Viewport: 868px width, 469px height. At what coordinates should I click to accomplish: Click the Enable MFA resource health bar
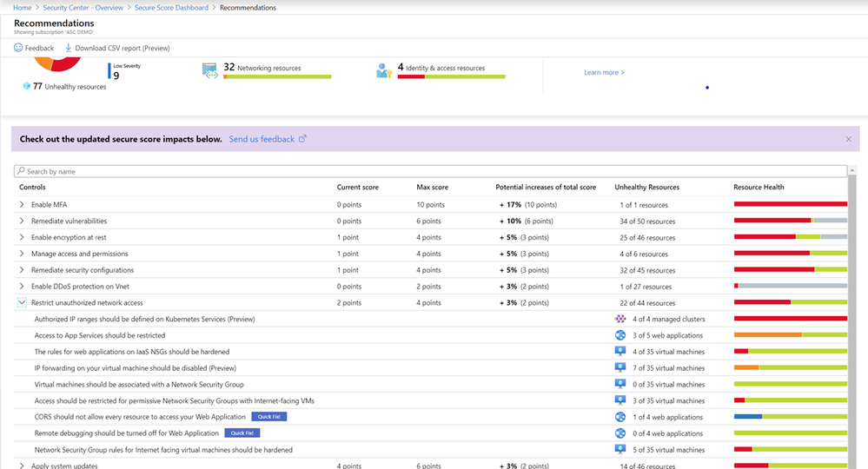click(x=791, y=204)
